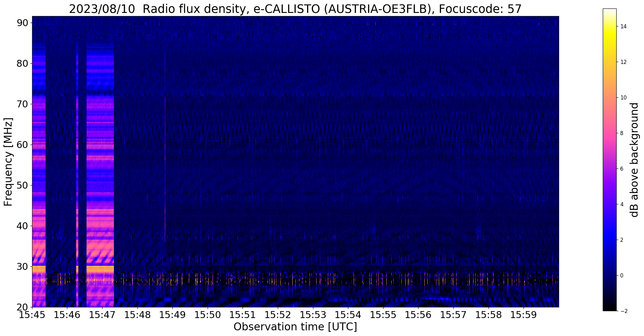Click the colorbar tick label 0
This screenshot has height=336, width=644.
point(621,276)
